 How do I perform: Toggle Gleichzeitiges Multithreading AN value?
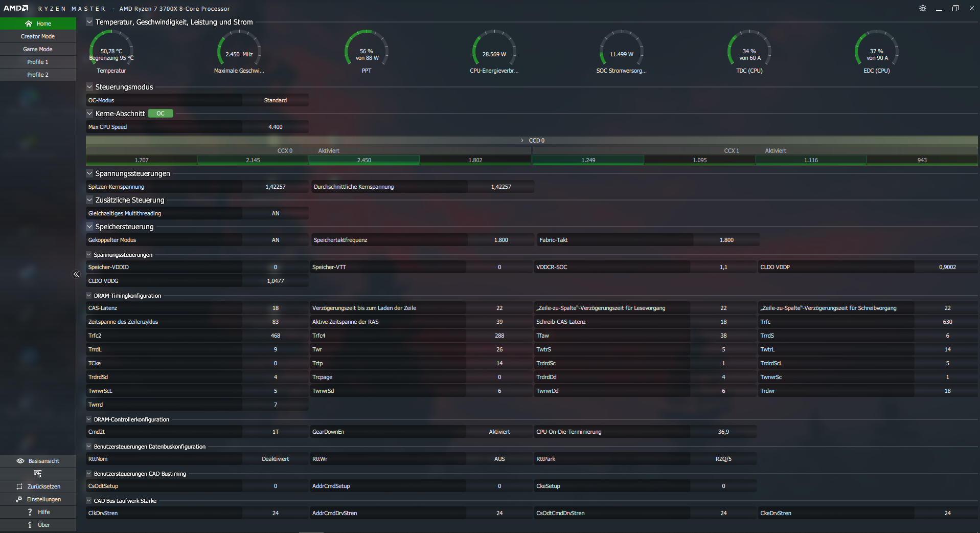[276, 213]
